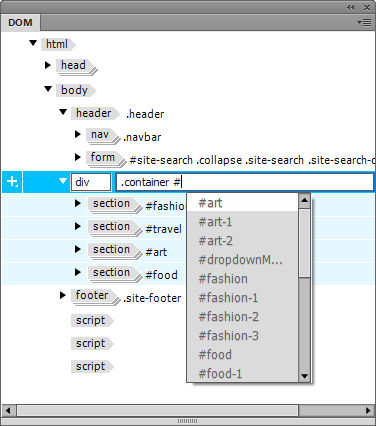Expand the section #travel node
The image size is (376, 426).
(x=78, y=226)
